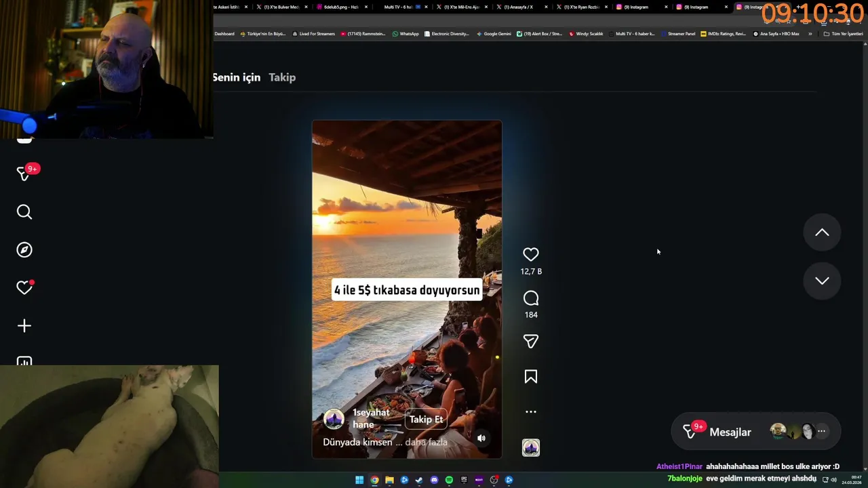Click the three-dot icon in Mesajlar widget

pyautogui.click(x=821, y=431)
